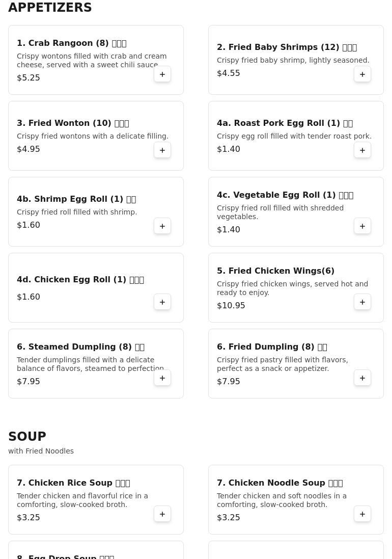This screenshot has width=392, height=559.
Task: Add Fried Baby Shrimps (12) to cart
Action: click(x=362, y=74)
